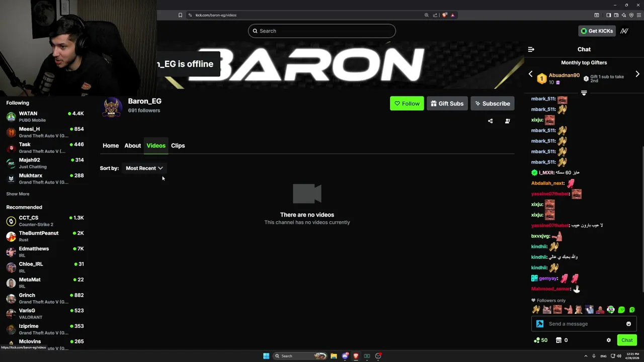
Task: Switch to the Clips tab
Action: coord(178,145)
